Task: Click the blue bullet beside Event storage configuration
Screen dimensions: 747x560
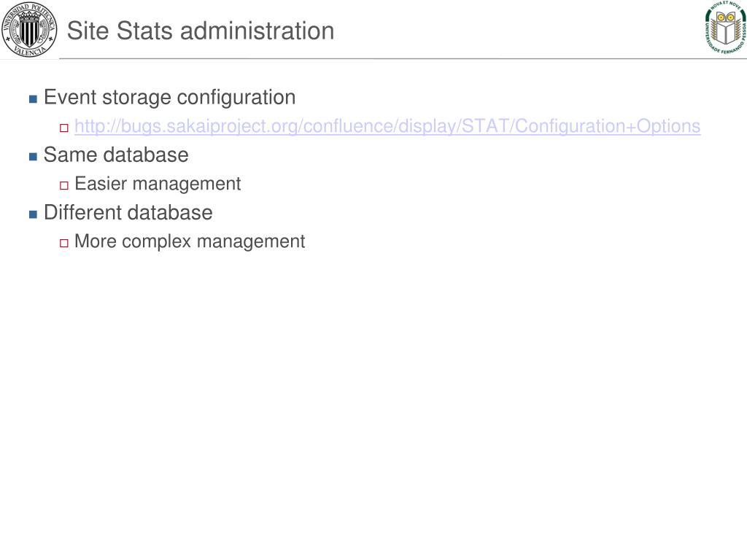Action: pos(33,99)
